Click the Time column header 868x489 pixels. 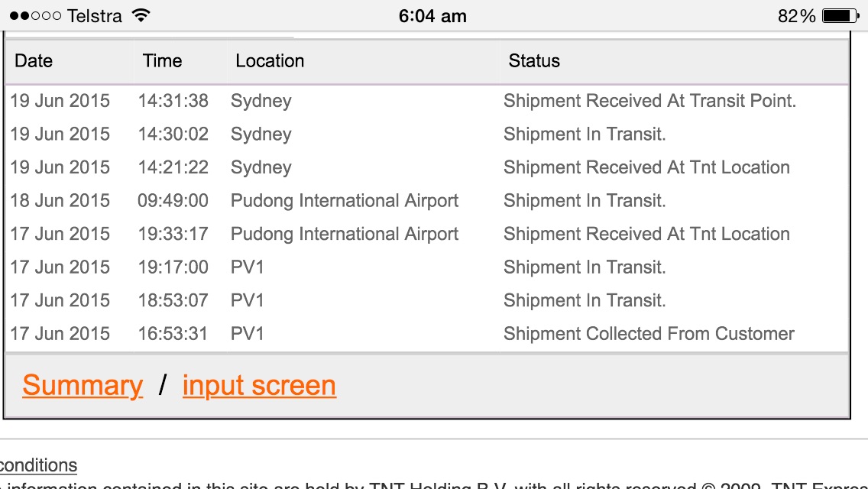click(162, 61)
